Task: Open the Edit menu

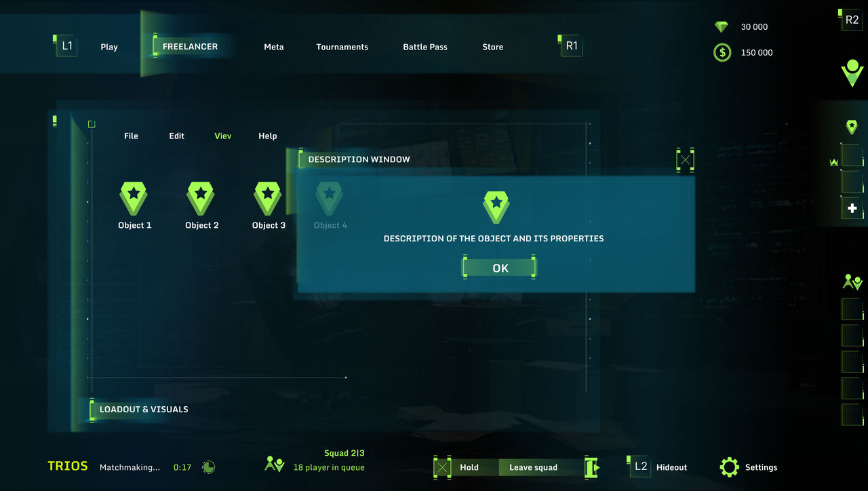Action: pos(177,136)
